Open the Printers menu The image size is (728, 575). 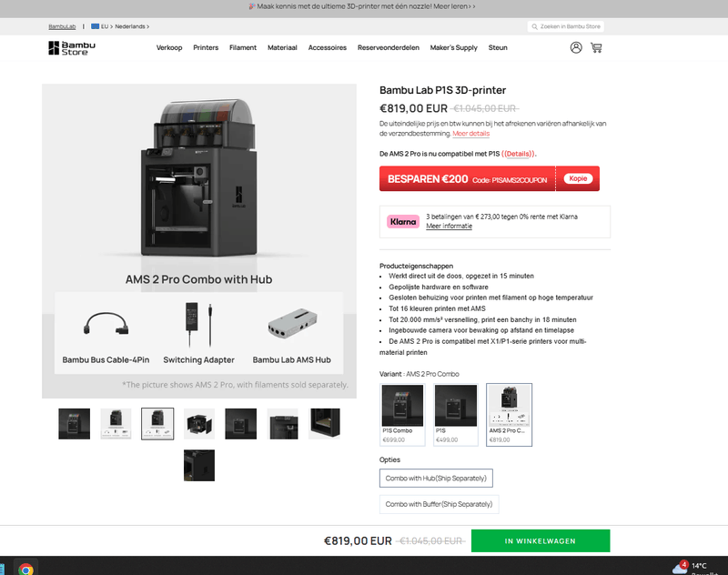coord(206,47)
